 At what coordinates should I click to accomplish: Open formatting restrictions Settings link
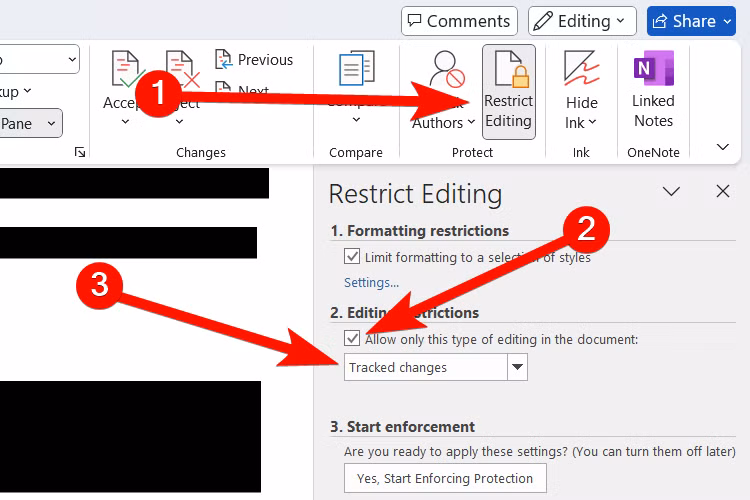pyautogui.click(x=371, y=283)
